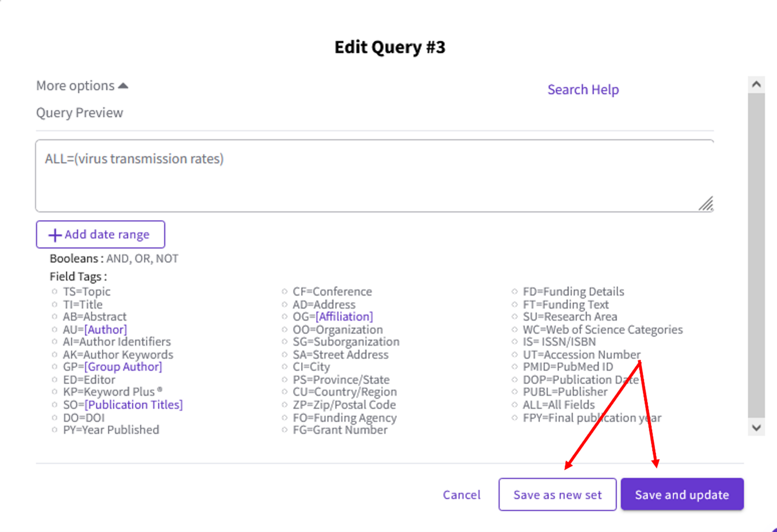Click the OO=Organization field tag text
Image resolution: width=777 pixels, height=532 pixels.
338,329
